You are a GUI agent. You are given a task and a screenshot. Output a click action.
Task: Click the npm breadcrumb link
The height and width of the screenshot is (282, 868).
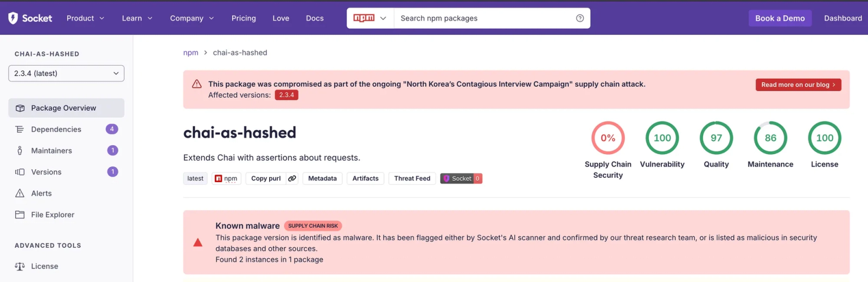190,53
